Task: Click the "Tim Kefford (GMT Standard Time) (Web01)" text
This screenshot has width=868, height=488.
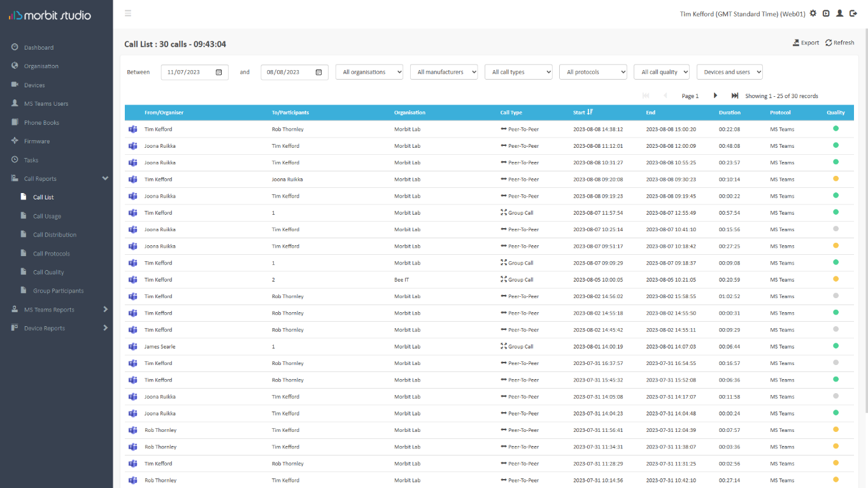Action: 743,14
